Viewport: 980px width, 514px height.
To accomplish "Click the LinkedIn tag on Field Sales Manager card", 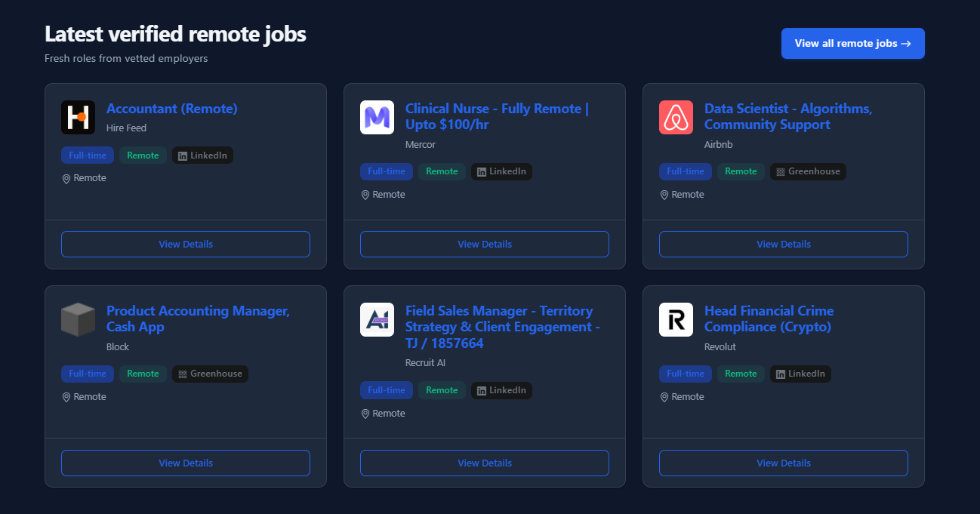I will 501,390.
